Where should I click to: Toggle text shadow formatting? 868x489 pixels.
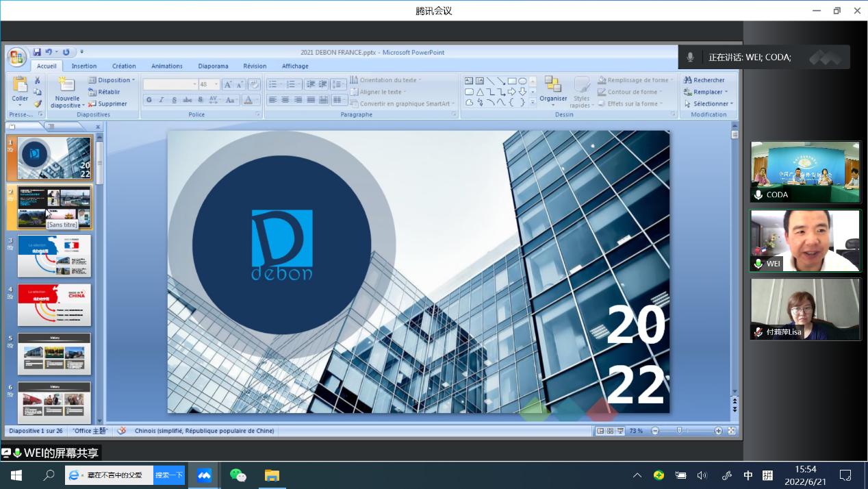tap(200, 100)
